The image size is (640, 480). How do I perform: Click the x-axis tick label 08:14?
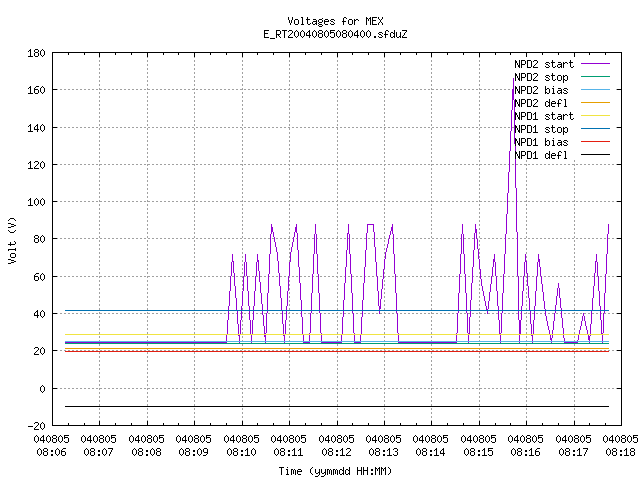tap(430, 452)
